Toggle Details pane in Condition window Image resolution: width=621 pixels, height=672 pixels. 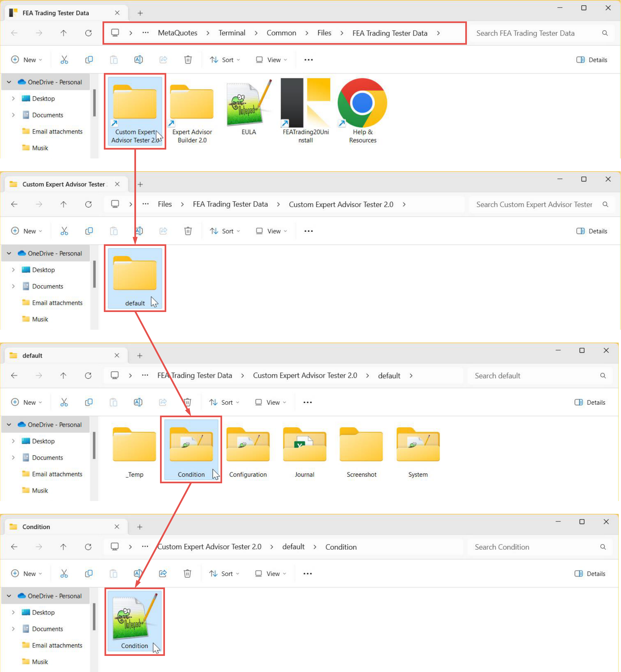tap(590, 573)
